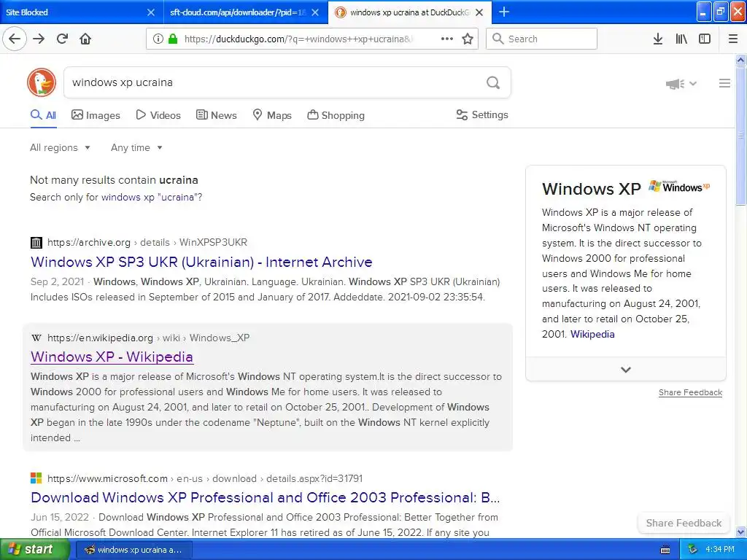The image size is (747, 560).
Task: Click the green padlock security icon
Action: [174, 39]
